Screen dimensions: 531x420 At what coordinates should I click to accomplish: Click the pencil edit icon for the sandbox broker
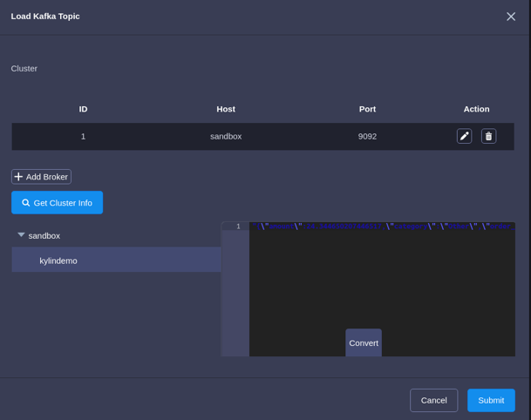(464, 136)
